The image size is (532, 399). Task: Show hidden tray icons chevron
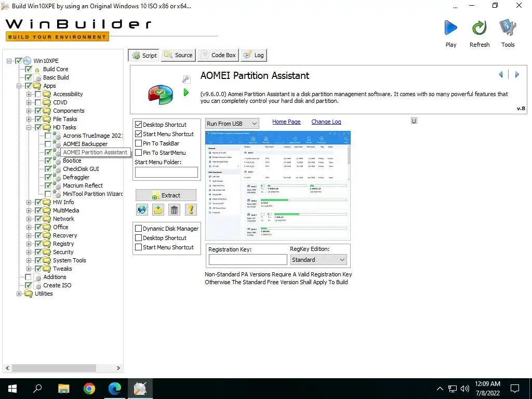point(440,389)
